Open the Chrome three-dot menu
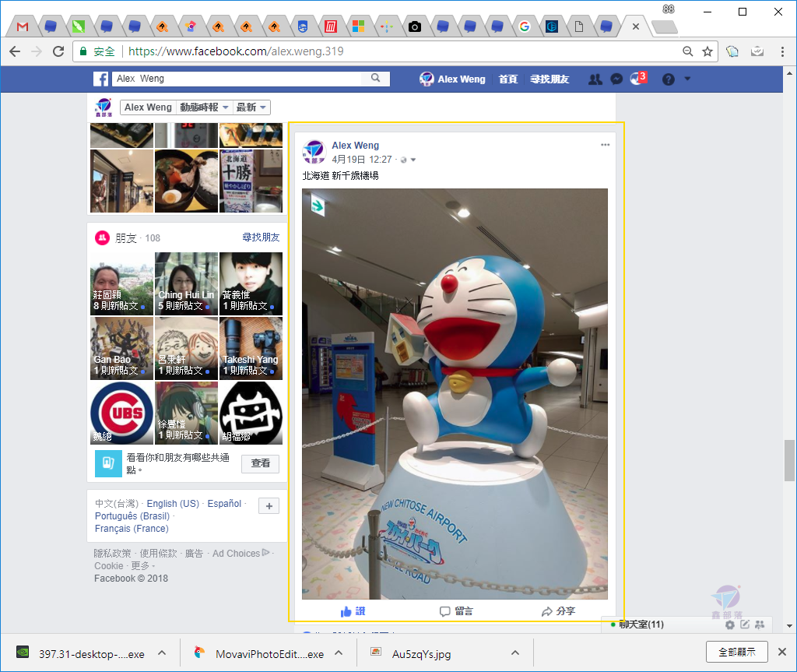Viewport: 797px width, 672px height. 782,51
